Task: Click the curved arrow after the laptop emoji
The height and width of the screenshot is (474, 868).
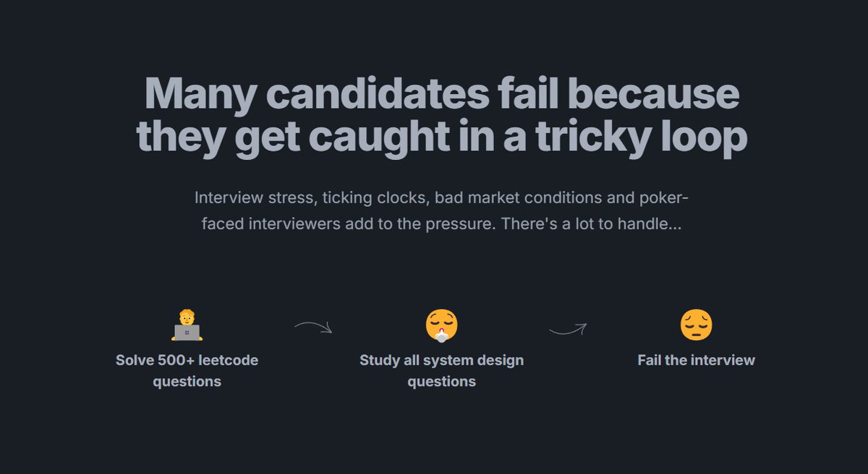Action: click(x=313, y=328)
